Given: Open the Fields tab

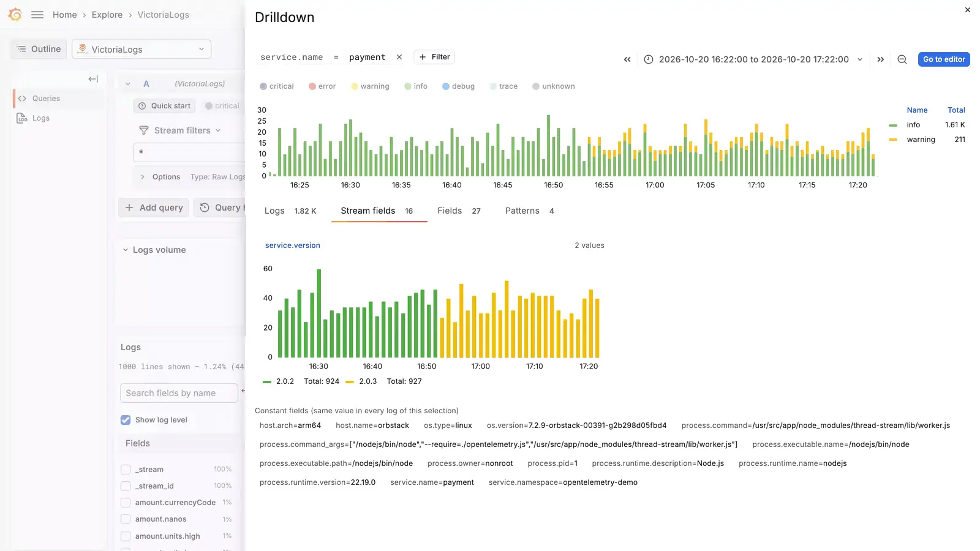Looking at the screenshot, I should (x=459, y=211).
